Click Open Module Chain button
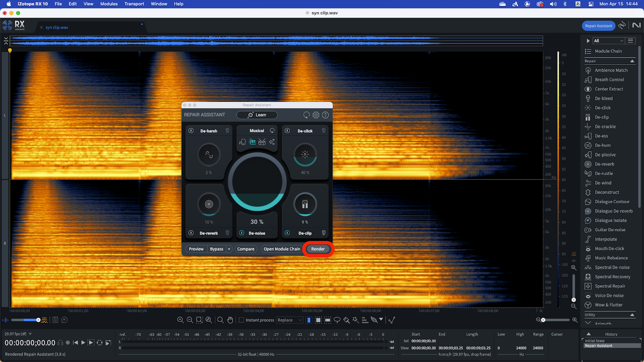This screenshot has width=644, height=362. [282, 249]
